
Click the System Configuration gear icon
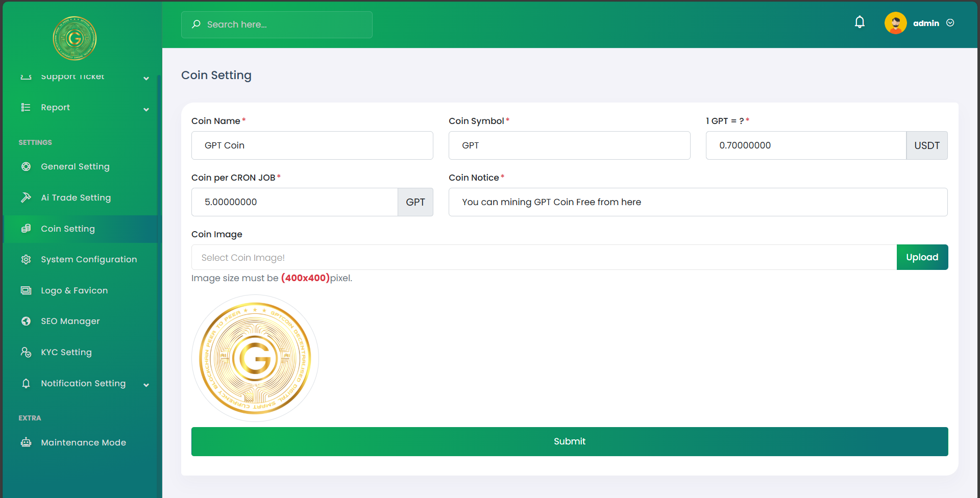[x=26, y=259]
